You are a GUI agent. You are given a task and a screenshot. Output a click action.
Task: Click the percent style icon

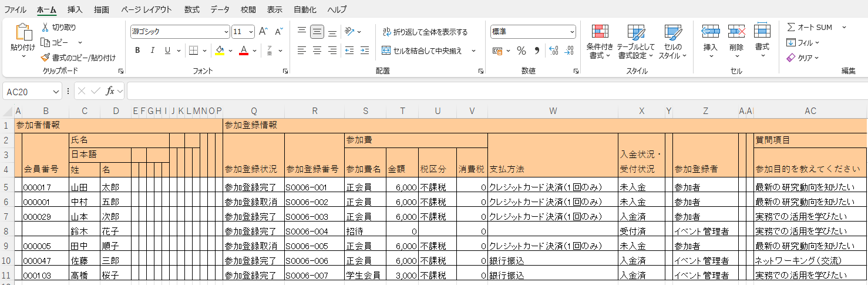point(521,51)
